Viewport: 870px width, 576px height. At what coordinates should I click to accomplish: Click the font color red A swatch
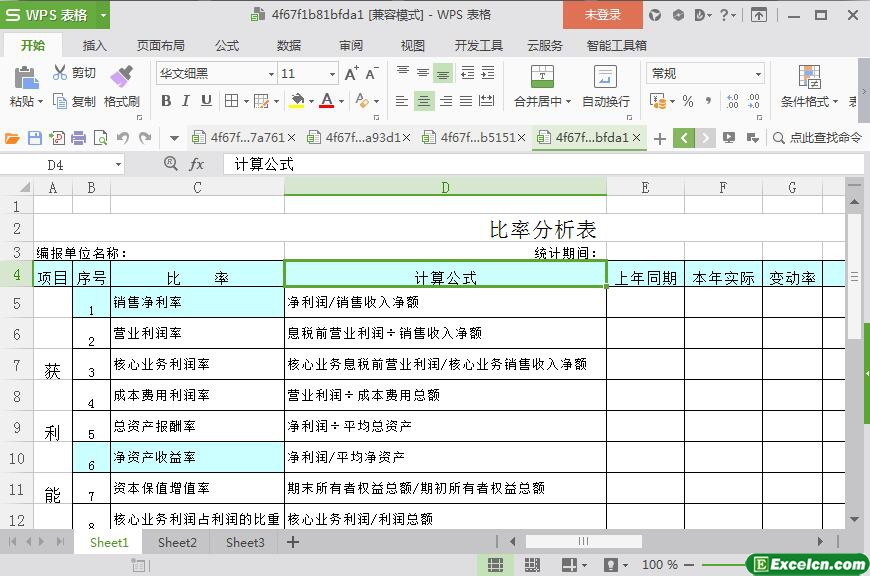click(326, 101)
